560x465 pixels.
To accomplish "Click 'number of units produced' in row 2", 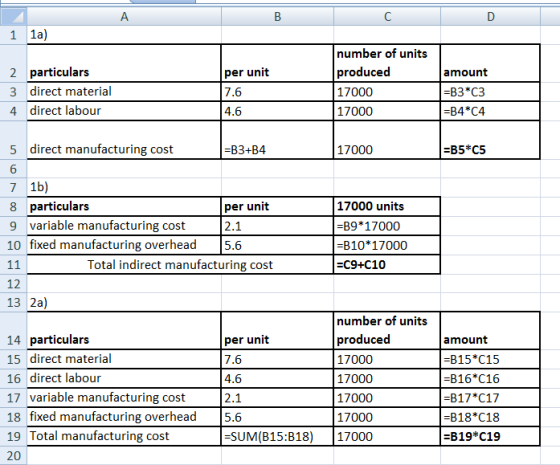I will 387,63.
